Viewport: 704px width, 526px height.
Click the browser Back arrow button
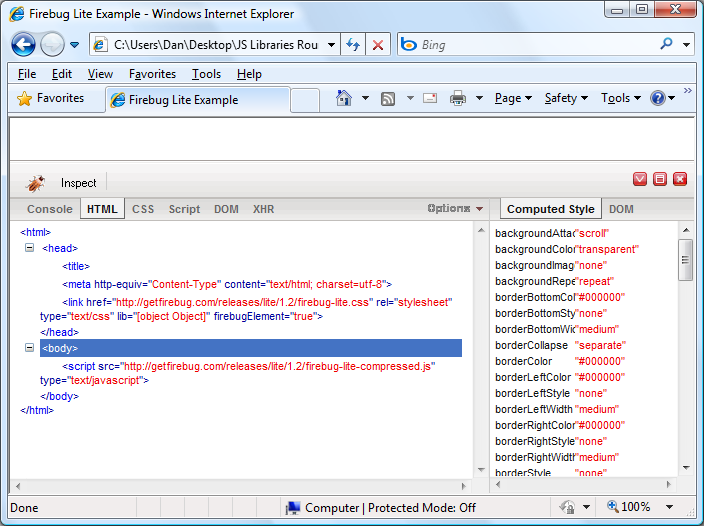pos(23,44)
